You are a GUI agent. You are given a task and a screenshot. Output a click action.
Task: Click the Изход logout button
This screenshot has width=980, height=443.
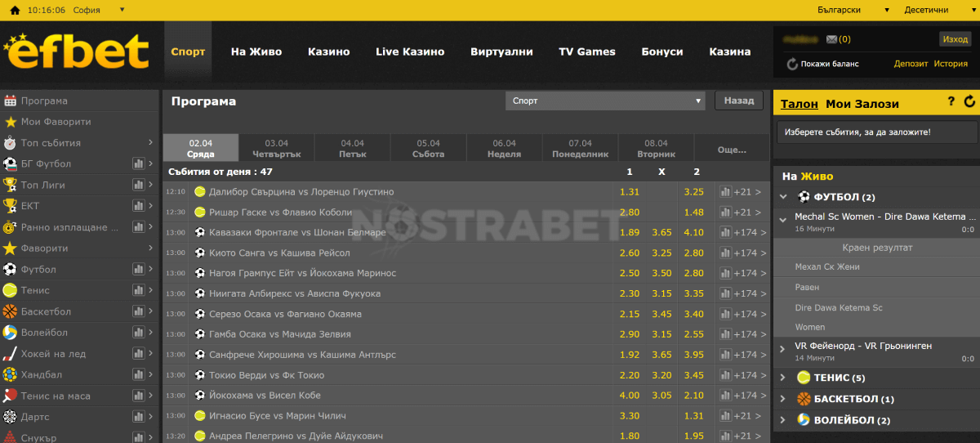click(955, 39)
